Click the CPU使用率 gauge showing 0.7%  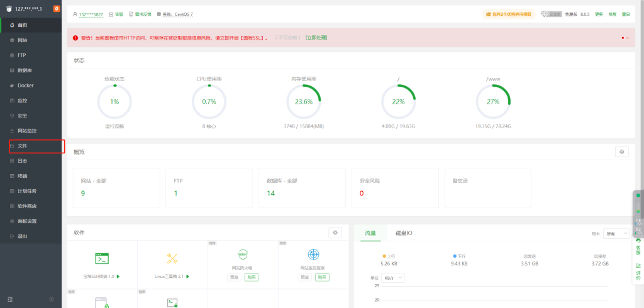tap(209, 102)
